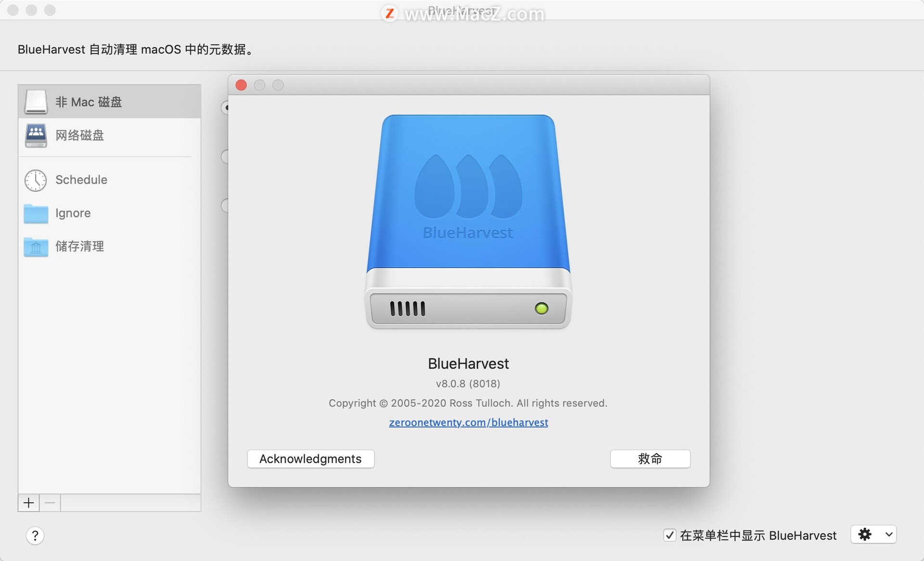Click the BlueHarvest drive logo image
This screenshot has width=924, height=561.
tap(468, 222)
